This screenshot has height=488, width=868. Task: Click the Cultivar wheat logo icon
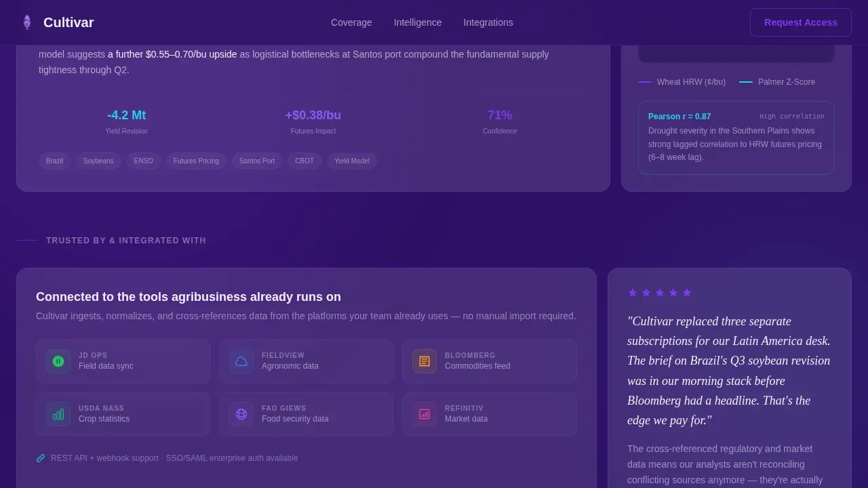point(27,22)
